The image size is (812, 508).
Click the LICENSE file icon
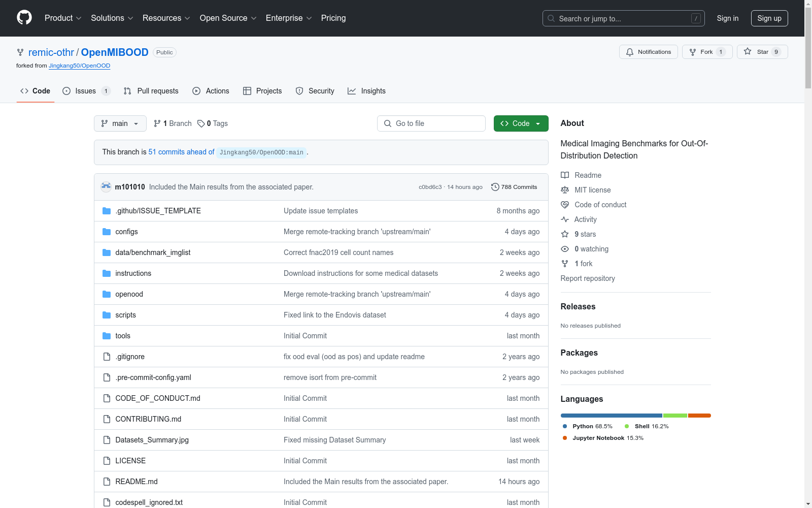107,461
